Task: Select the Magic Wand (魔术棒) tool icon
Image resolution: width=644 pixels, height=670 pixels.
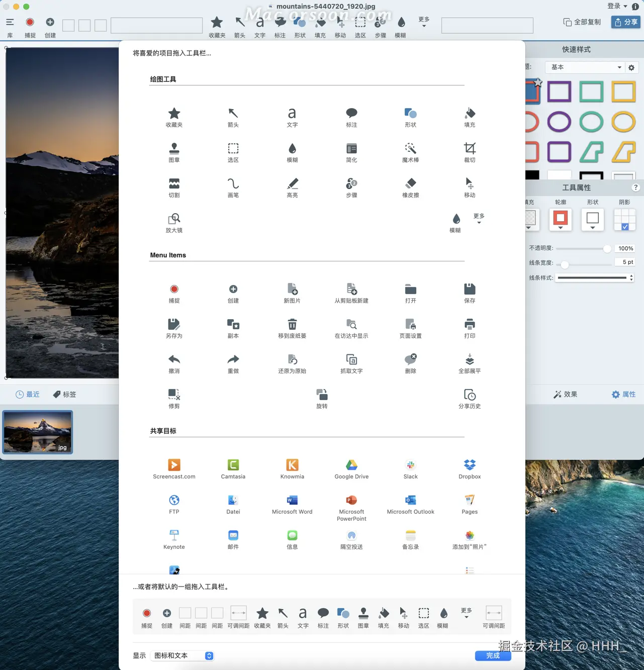Action: point(410,149)
